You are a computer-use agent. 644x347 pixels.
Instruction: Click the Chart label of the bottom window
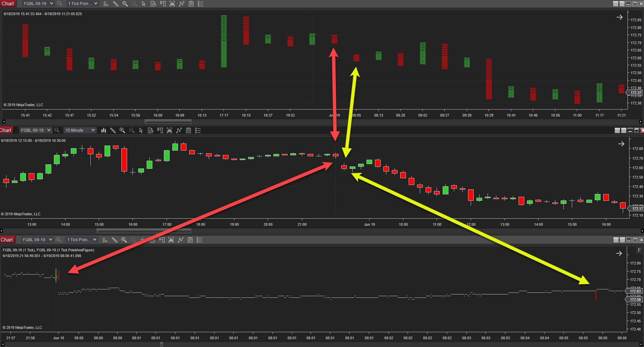click(7, 240)
